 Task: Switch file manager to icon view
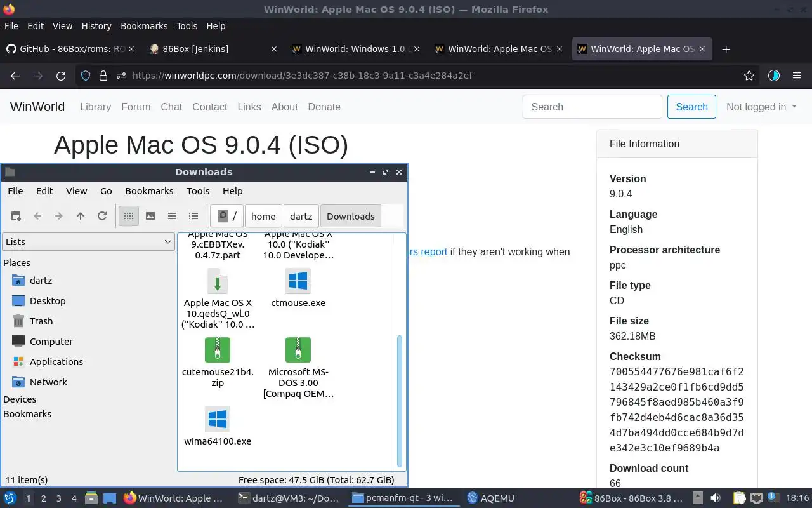coord(129,216)
